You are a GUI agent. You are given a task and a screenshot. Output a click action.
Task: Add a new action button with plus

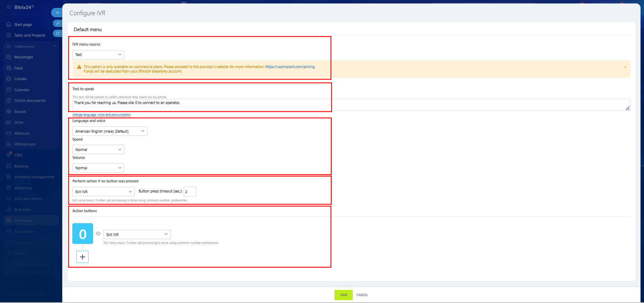(82, 257)
